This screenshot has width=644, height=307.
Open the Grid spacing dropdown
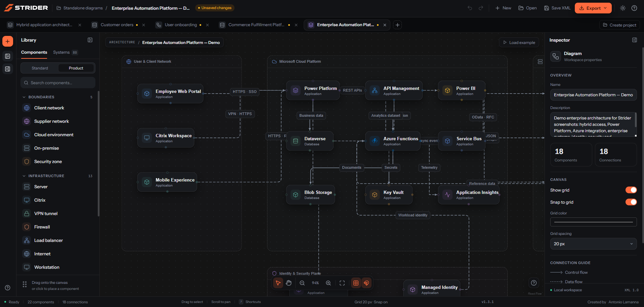click(593, 244)
